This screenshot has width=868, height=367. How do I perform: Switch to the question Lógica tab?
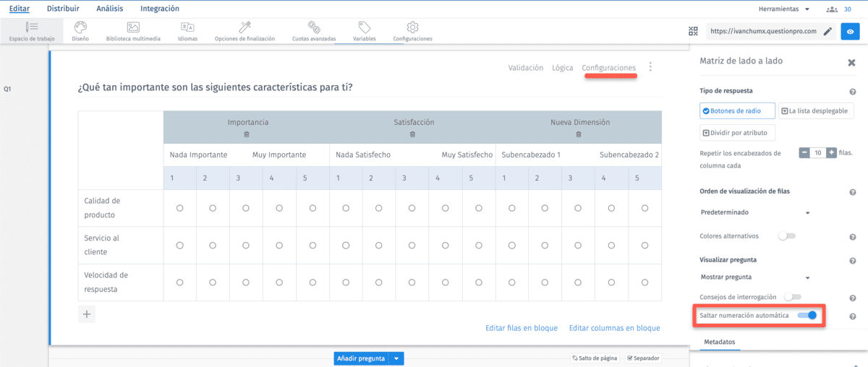563,68
